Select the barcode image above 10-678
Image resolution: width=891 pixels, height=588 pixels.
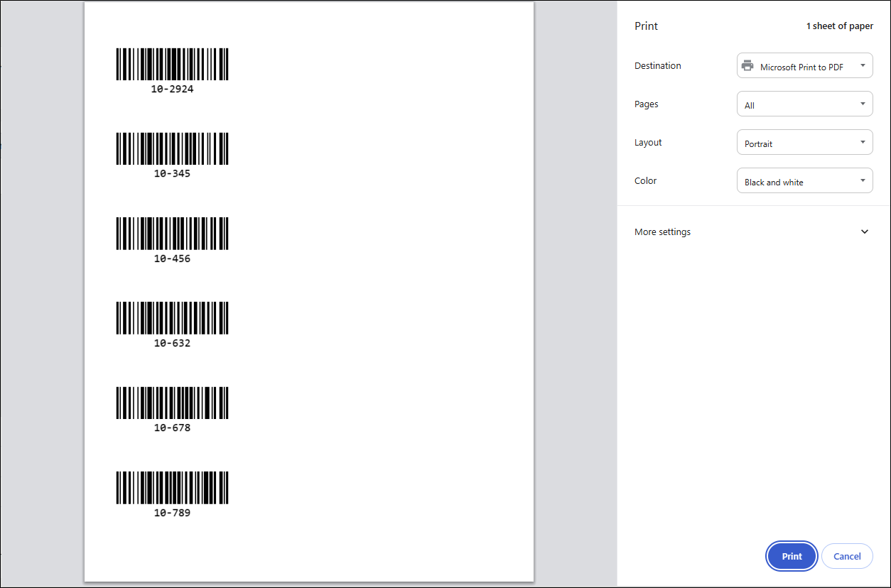coord(172,403)
